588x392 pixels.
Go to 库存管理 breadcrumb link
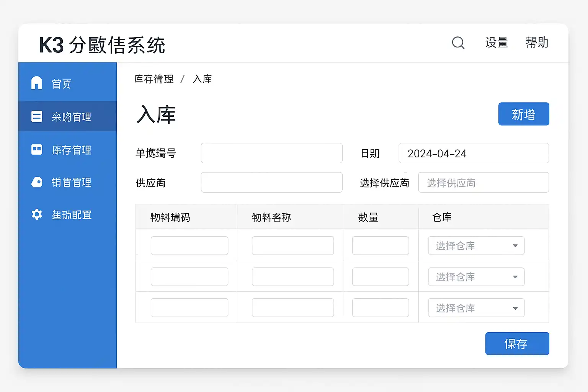[x=154, y=79]
